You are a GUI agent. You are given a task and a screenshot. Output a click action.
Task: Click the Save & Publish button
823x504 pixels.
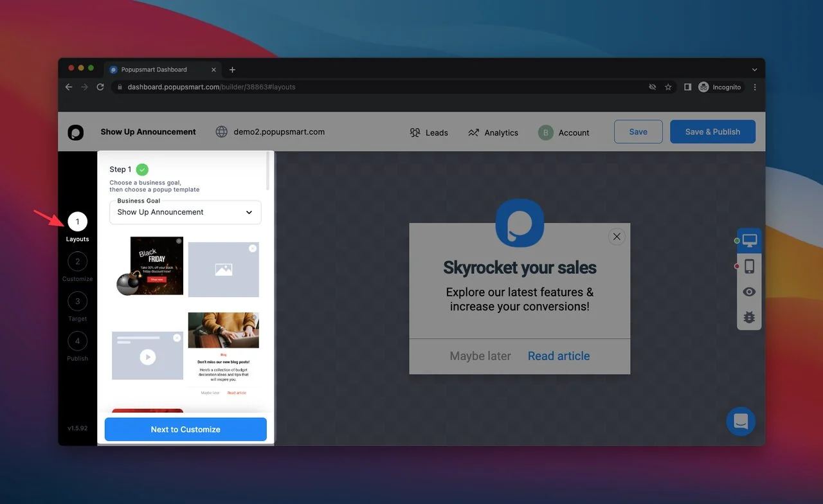point(712,132)
